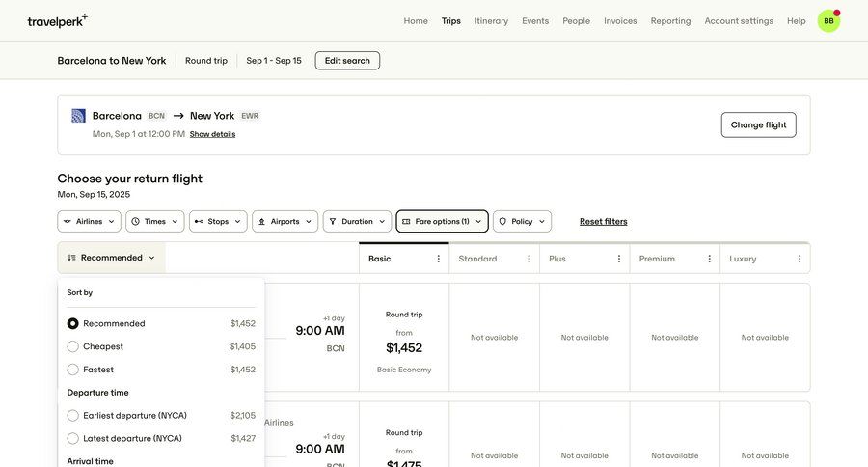This screenshot has width=868, height=467.
Task: Click the Change flight button
Action: tap(758, 124)
